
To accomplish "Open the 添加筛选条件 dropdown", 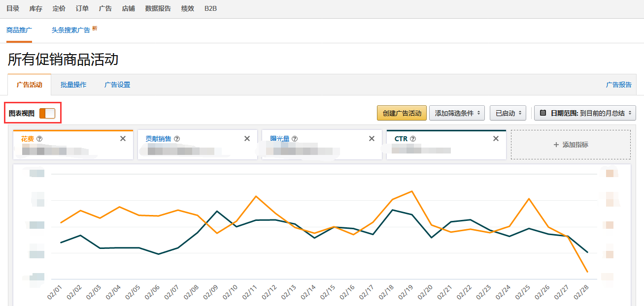I will 457,113.
